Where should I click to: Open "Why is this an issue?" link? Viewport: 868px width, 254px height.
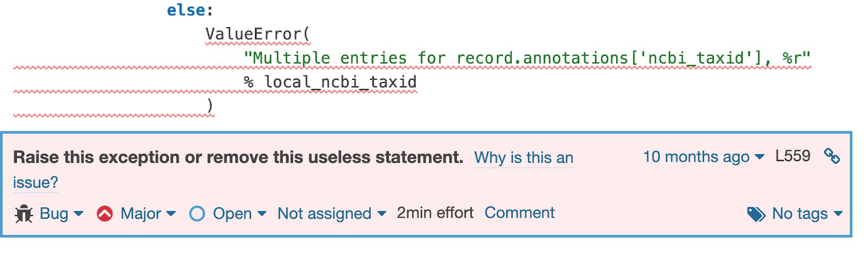[x=524, y=158]
